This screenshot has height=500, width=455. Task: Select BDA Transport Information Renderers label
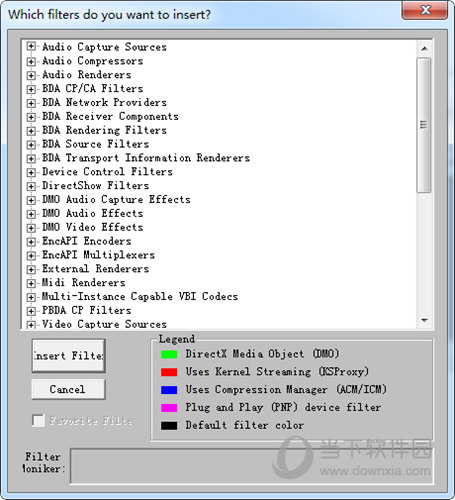coord(146,158)
